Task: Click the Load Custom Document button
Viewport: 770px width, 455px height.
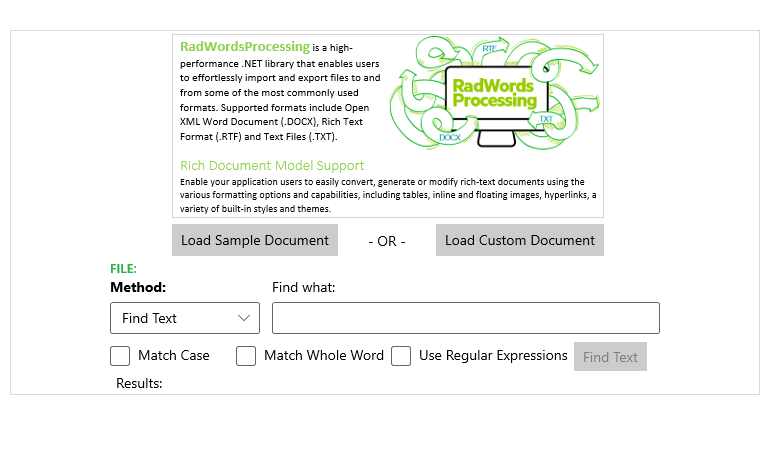Action: (x=520, y=240)
